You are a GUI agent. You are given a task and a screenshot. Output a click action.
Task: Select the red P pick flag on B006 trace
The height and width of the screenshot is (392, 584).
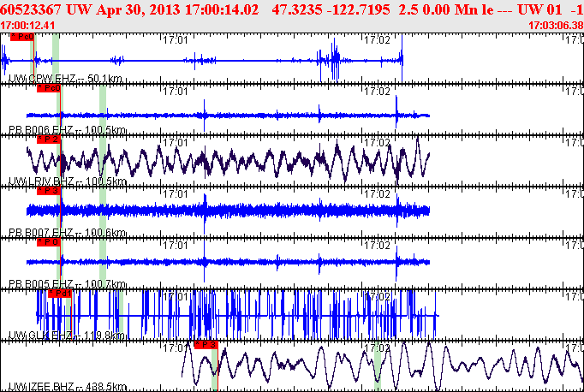(x=50, y=88)
